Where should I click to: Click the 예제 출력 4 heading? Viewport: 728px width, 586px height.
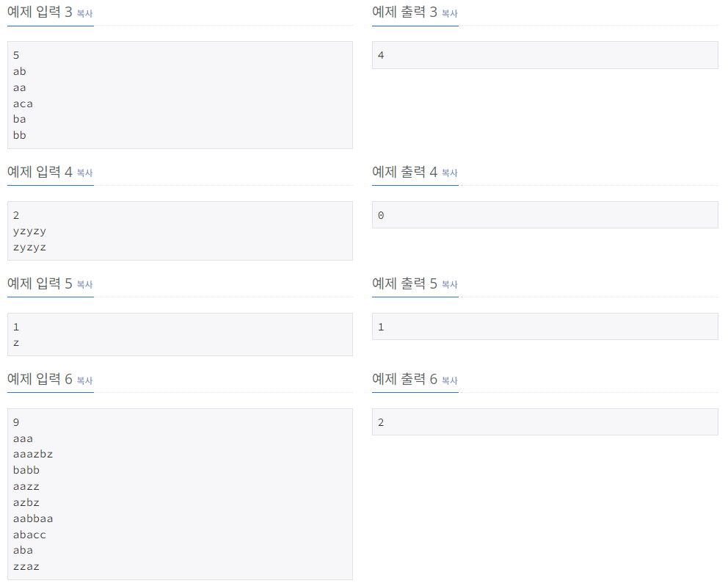tap(405, 172)
